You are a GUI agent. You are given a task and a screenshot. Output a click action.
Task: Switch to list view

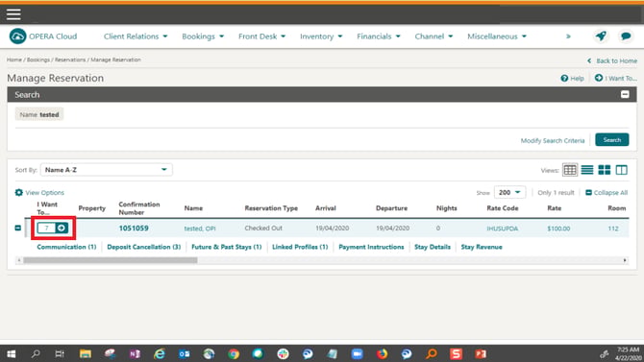[x=587, y=170]
